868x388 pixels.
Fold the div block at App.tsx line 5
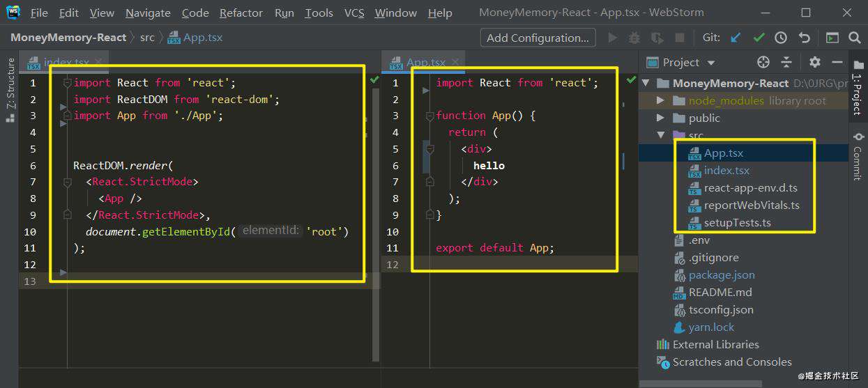pyautogui.click(x=430, y=148)
